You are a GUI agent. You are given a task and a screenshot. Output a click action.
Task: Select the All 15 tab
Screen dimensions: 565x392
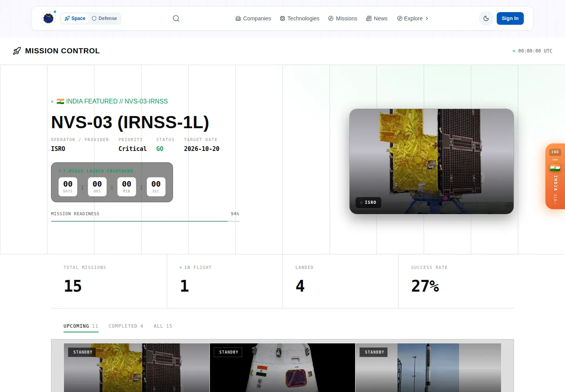(x=163, y=326)
